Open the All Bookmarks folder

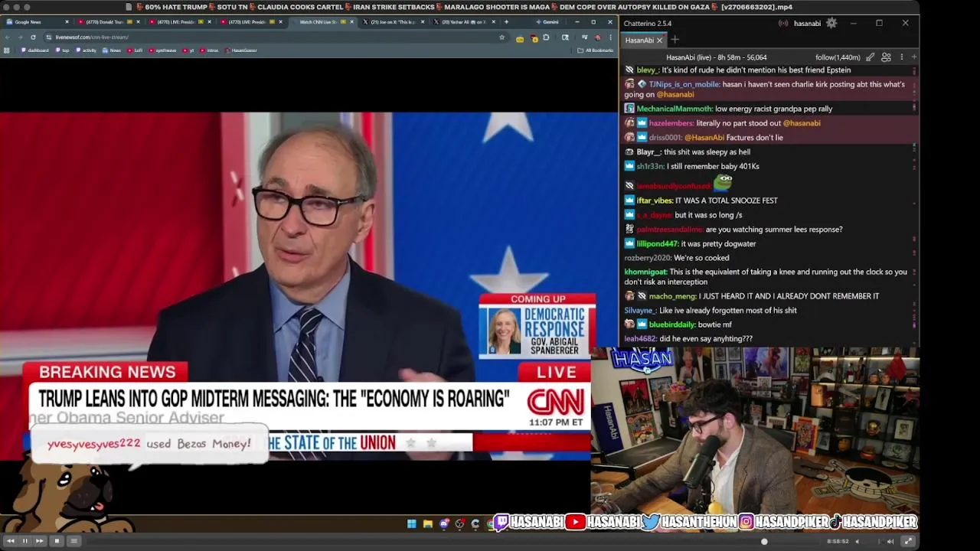595,51
